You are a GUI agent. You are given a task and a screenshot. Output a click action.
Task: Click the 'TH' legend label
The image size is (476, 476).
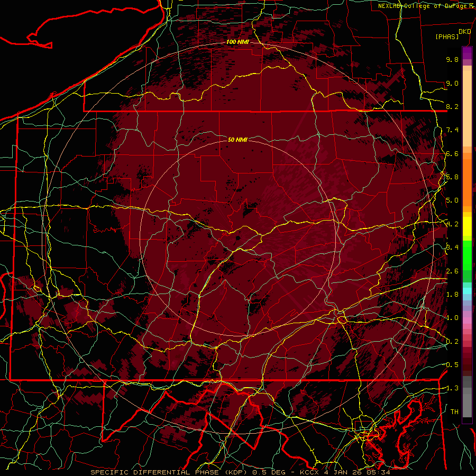coord(454,412)
